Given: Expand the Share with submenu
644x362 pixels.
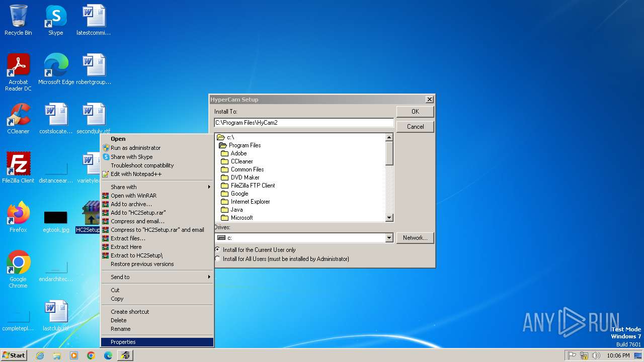Looking at the screenshot, I should tap(157, 187).
